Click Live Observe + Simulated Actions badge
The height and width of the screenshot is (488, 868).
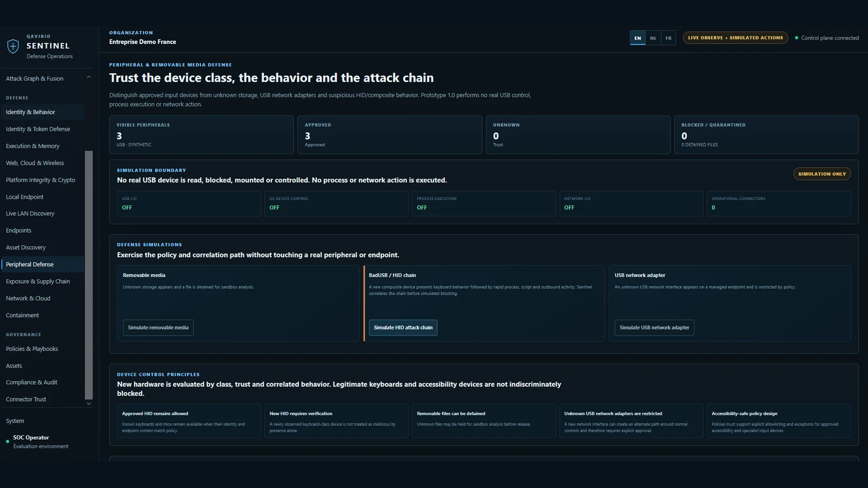736,38
